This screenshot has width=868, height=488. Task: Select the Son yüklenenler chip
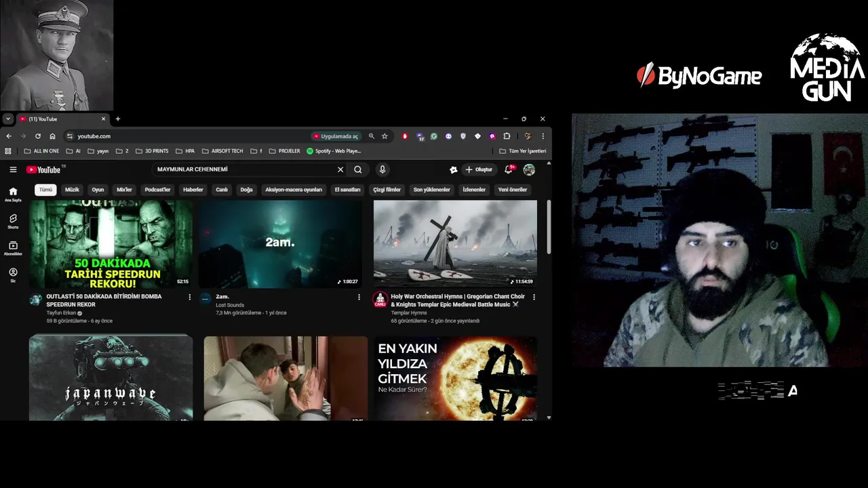click(432, 190)
